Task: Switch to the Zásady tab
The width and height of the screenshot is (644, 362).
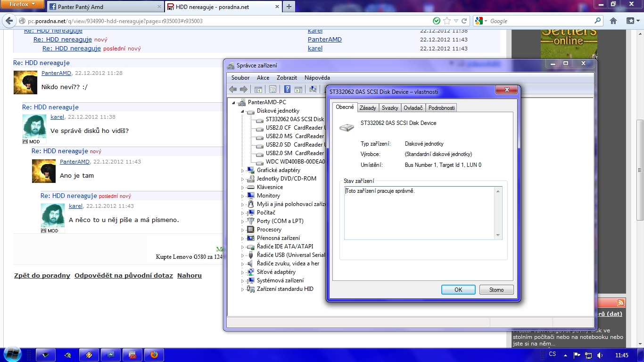Action: point(368,108)
